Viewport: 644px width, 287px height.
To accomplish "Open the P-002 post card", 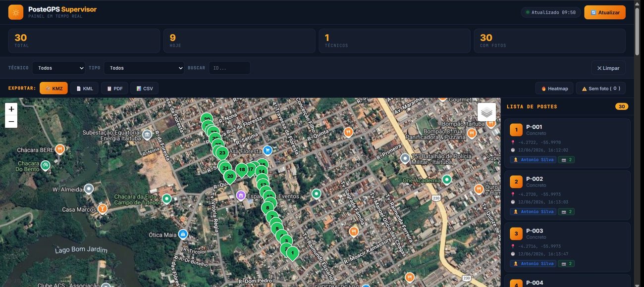I will [567, 195].
